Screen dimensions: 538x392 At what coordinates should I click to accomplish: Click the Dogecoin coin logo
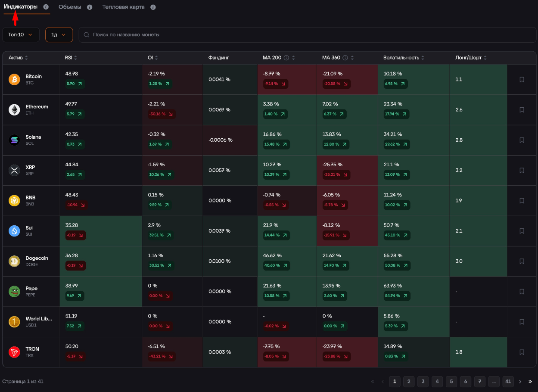point(14,261)
